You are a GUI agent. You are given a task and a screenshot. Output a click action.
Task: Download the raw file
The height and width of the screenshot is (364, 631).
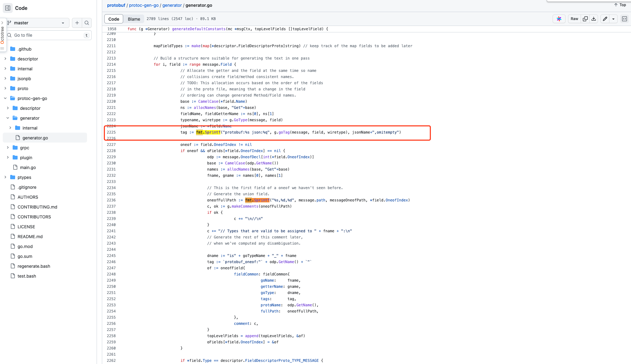(594, 19)
